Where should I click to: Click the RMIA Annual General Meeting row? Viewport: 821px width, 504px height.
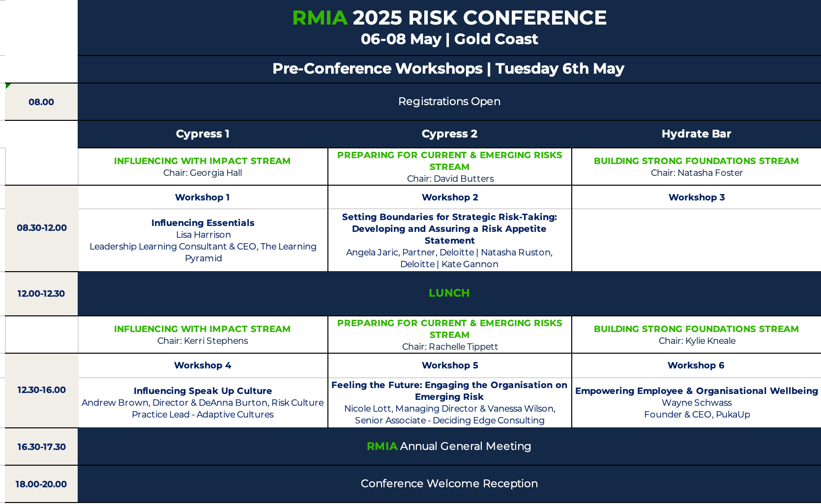tap(449, 447)
